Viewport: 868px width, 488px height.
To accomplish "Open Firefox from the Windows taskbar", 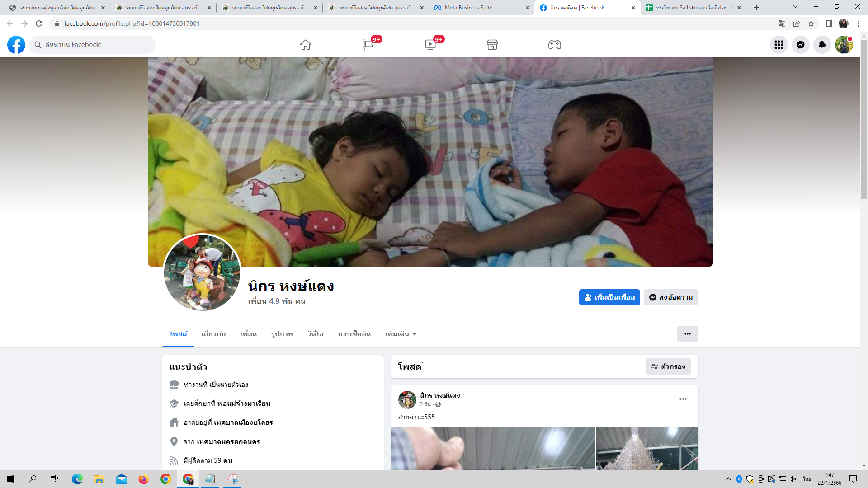I will tap(144, 479).
